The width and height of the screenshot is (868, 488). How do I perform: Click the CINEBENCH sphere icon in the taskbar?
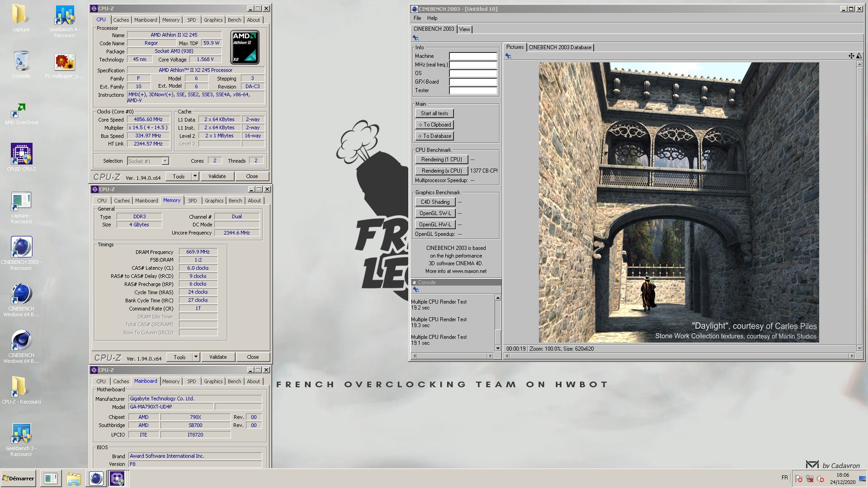click(96, 479)
